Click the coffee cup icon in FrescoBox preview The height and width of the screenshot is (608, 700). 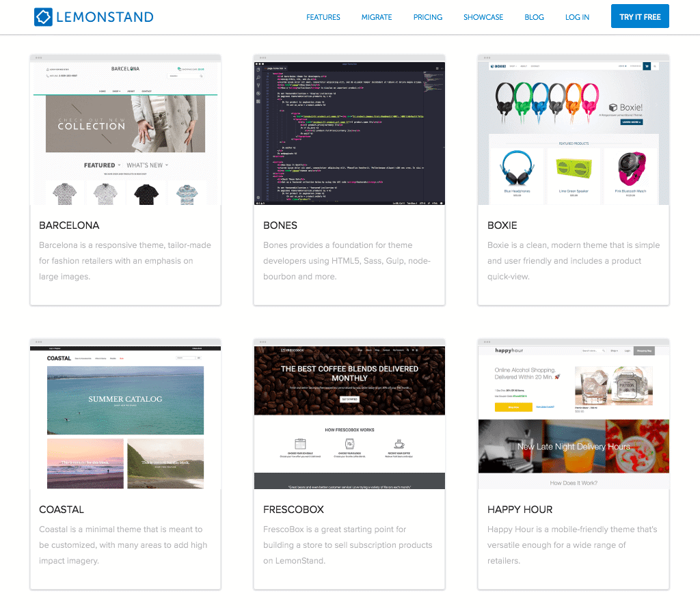coord(399,444)
